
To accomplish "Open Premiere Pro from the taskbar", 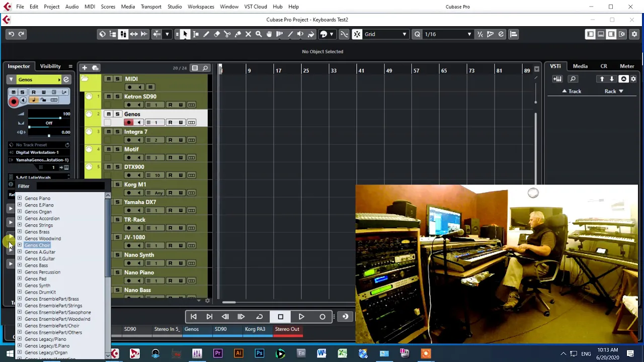I will (x=218, y=353).
